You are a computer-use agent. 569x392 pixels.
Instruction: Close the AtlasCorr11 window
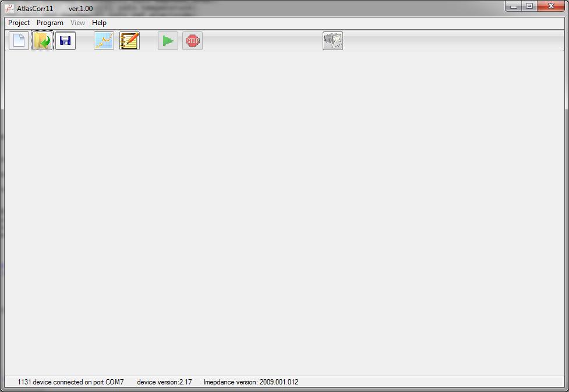click(551, 6)
